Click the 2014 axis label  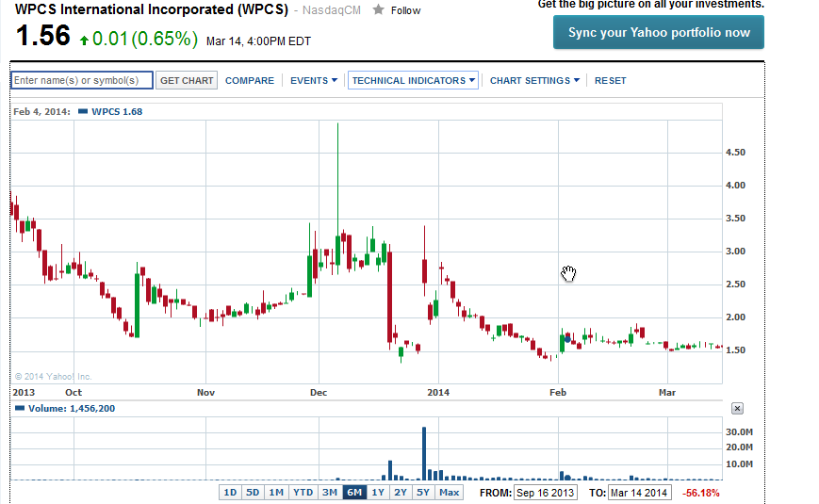[438, 392]
